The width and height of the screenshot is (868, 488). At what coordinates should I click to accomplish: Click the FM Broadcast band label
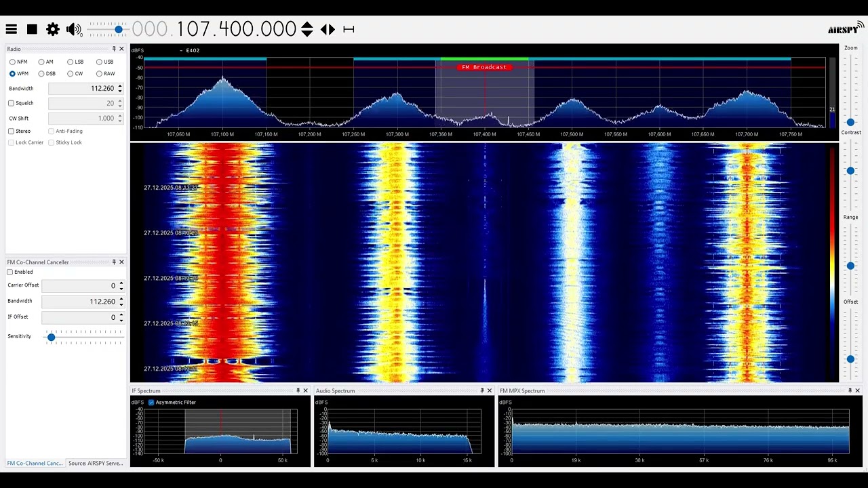coord(484,67)
